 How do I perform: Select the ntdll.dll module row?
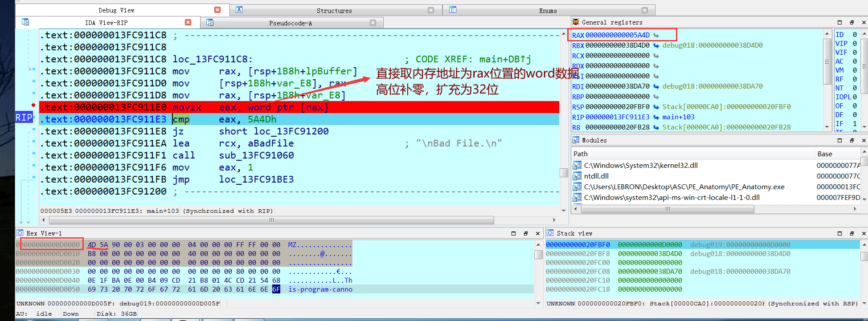(x=596, y=176)
